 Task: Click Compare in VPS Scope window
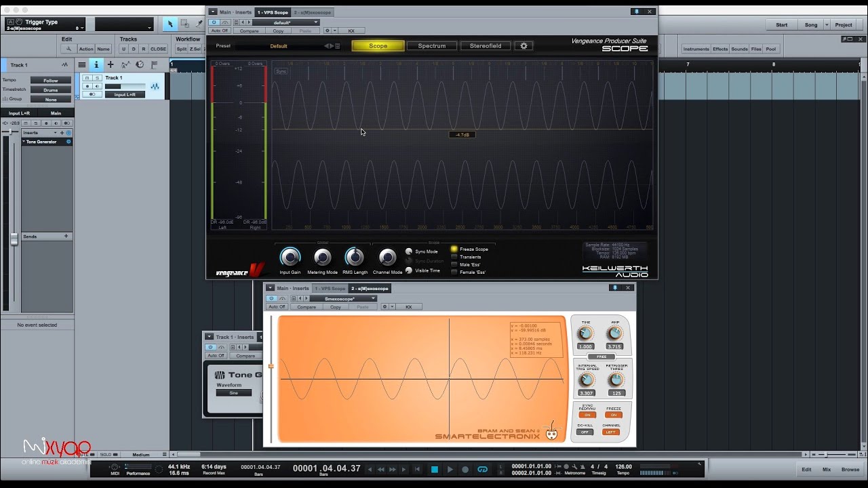(249, 30)
